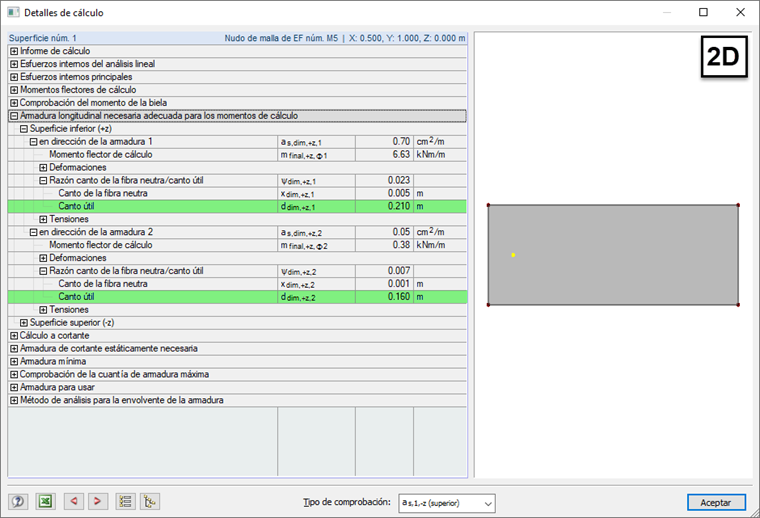Go to next point with right red arrow
Screen dimensions: 760x518
tap(97, 502)
